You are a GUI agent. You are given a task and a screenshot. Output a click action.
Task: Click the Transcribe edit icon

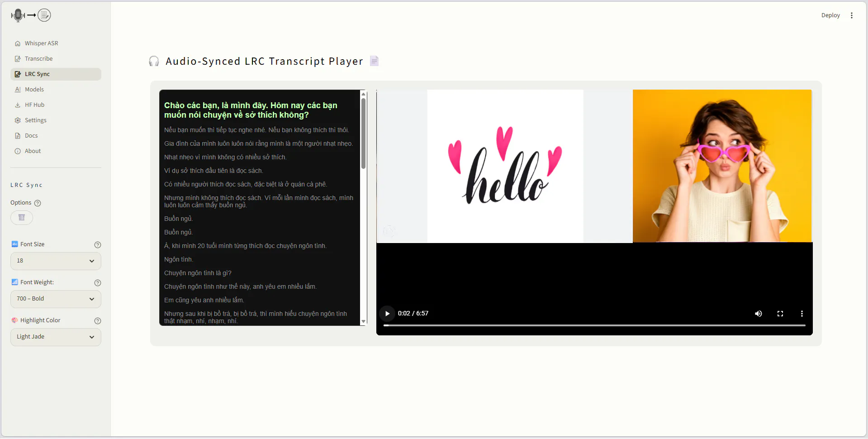click(x=18, y=59)
